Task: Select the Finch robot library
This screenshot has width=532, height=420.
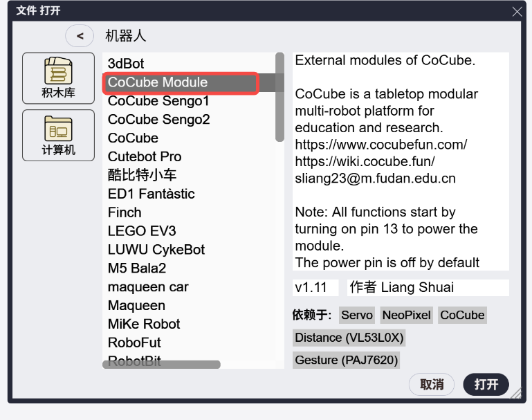Action: (125, 212)
